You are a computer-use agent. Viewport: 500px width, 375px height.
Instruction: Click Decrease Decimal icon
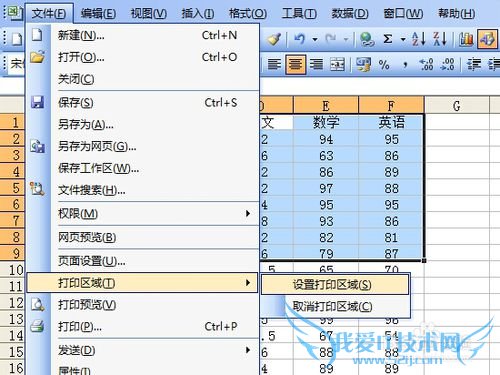click(x=447, y=64)
